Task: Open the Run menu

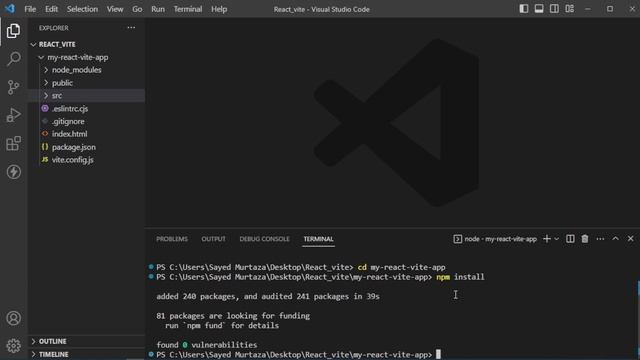Action: click(158, 9)
